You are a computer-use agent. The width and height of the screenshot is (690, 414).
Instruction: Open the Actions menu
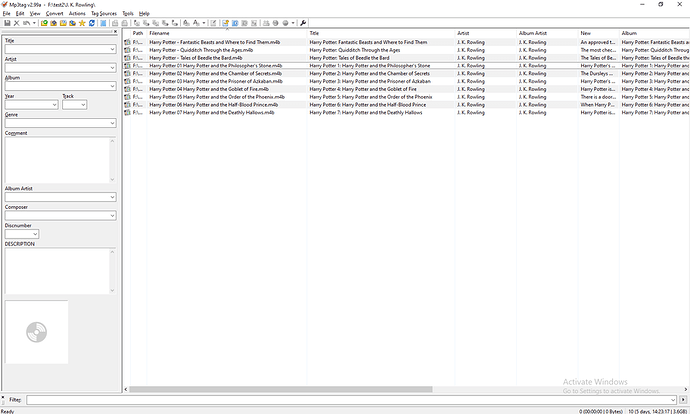[77, 14]
